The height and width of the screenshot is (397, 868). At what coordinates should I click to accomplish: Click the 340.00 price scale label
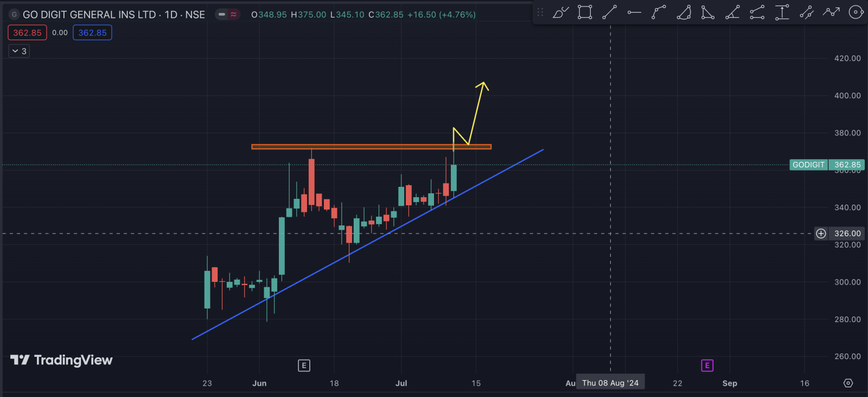click(847, 207)
